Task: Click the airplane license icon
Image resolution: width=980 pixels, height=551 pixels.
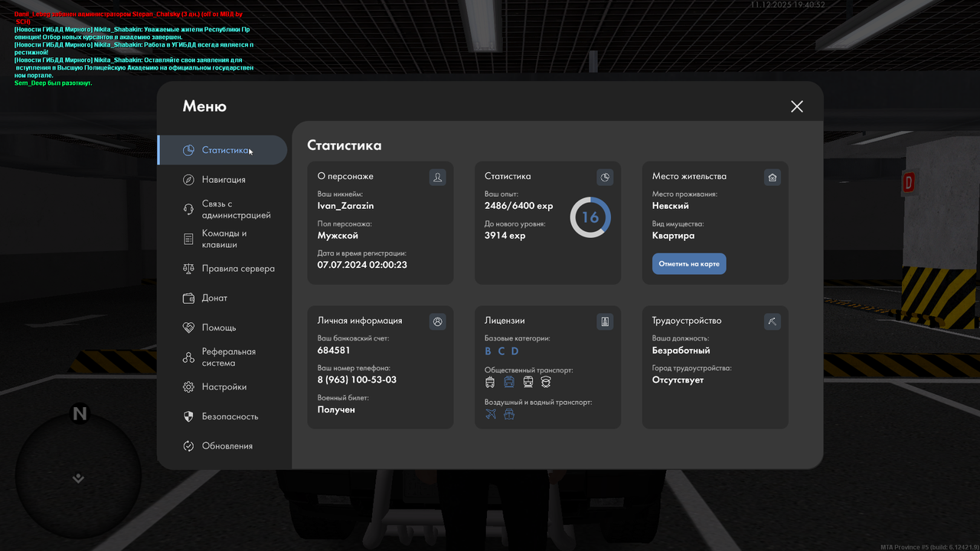Action: click(x=491, y=414)
